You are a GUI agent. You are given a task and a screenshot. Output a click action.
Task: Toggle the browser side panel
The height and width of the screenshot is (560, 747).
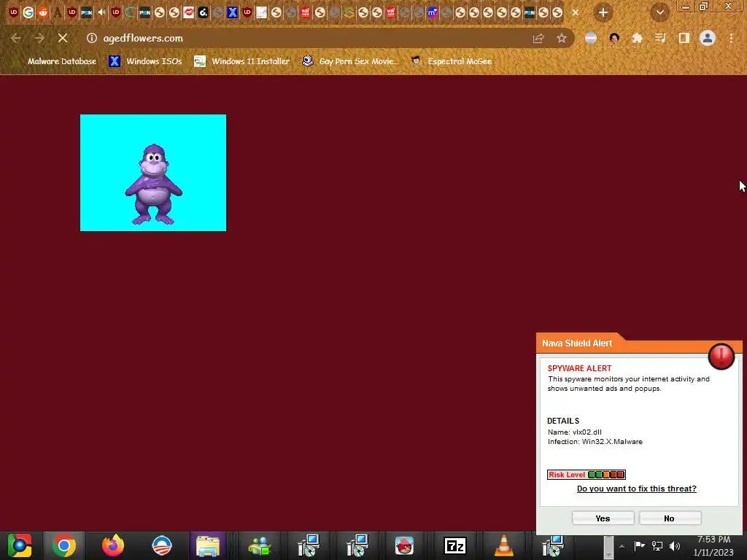point(684,38)
